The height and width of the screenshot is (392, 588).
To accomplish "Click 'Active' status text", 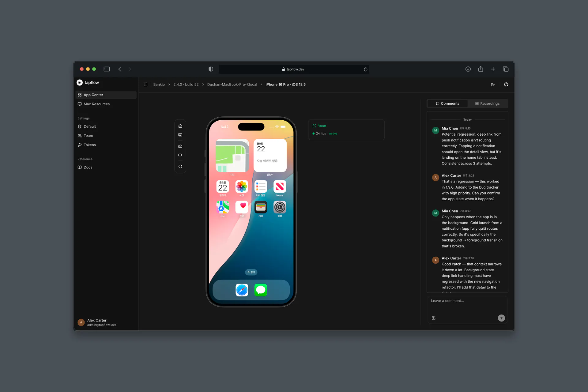I will click(333, 134).
